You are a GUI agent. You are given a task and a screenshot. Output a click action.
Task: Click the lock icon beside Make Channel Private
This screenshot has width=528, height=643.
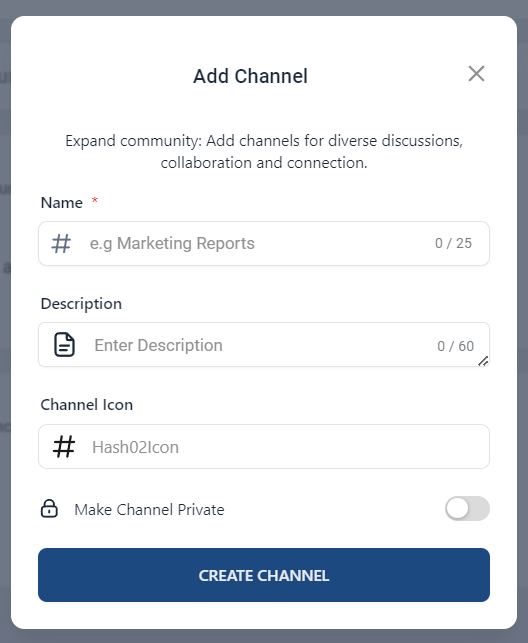click(49, 508)
